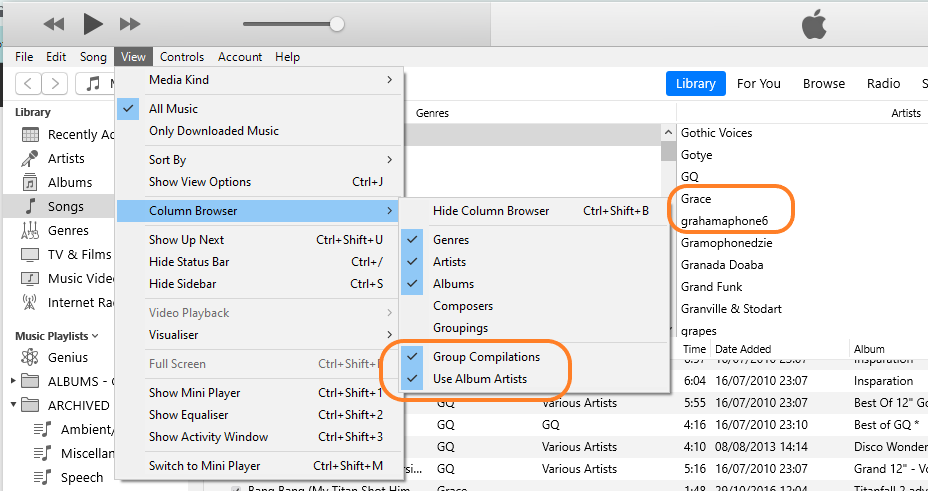The height and width of the screenshot is (491, 928).
Task: Select the Artists microphone icon in sidebar
Action: tap(30, 159)
